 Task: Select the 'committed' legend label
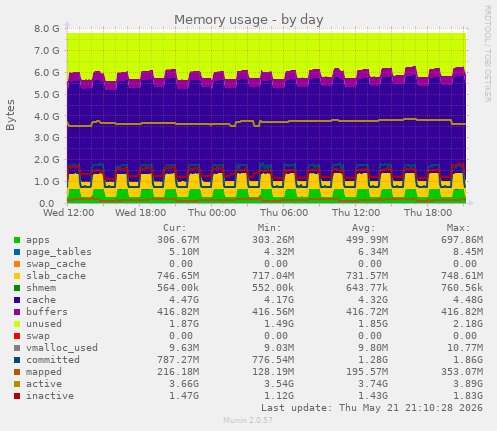tap(53, 360)
